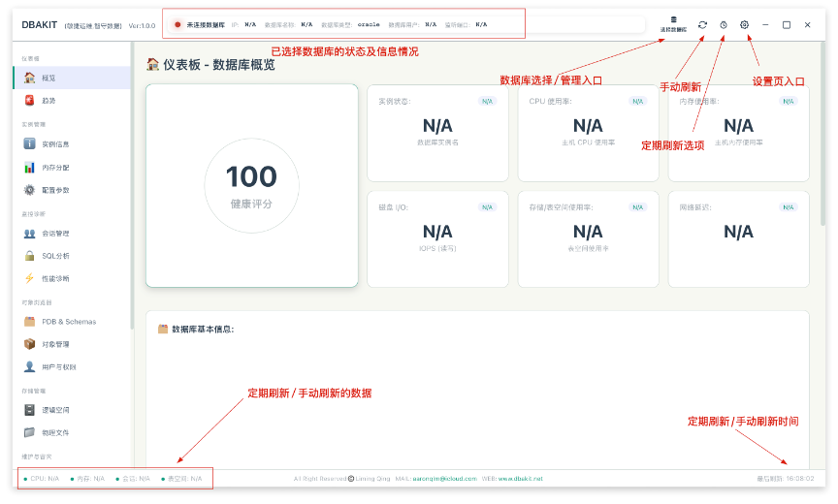The image size is (838, 504).
Task: Click the 网络延迟 network latency card
Action: point(739,239)
